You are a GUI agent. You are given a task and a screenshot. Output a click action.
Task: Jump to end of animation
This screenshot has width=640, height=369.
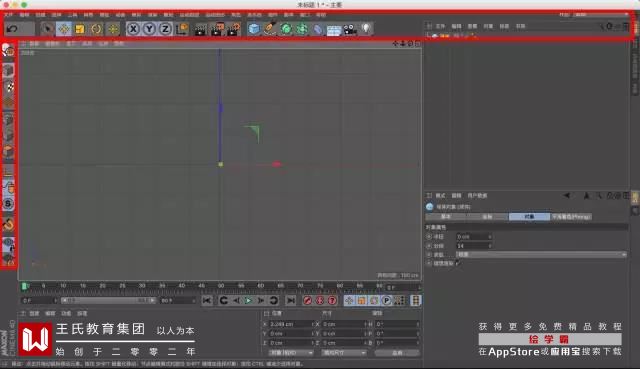click(291, 301)
